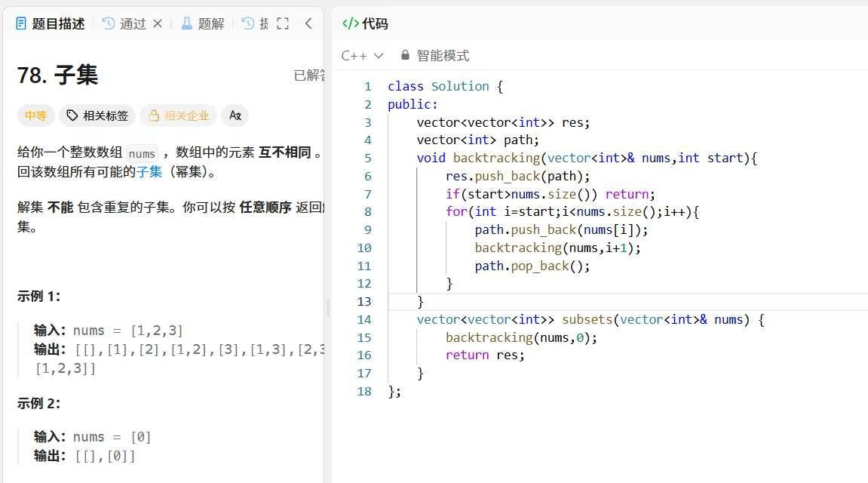The height and width of the screenshot is (483, 868).
Task: Click the for loop line
Action: [x=572, y=211]
